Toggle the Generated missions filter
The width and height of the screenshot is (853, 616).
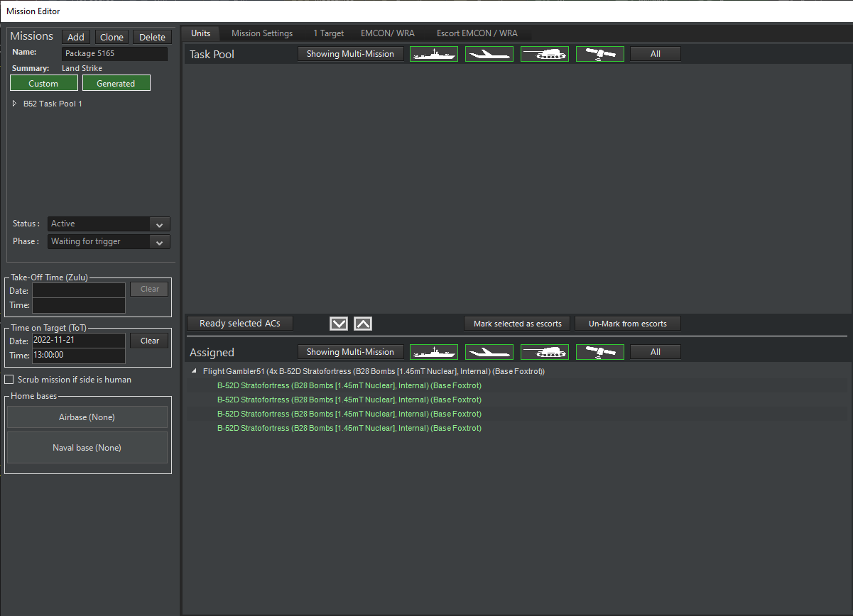[116, 83]
